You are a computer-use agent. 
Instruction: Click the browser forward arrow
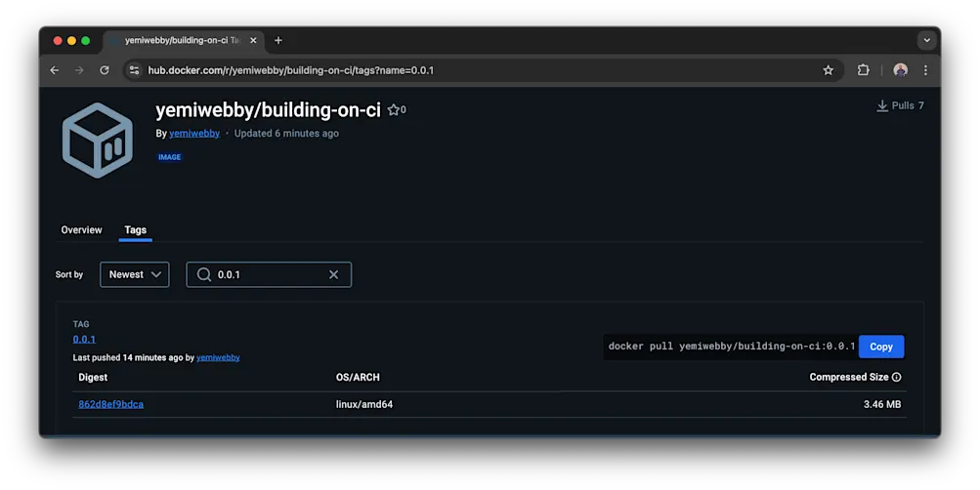[x=79, y=70]
